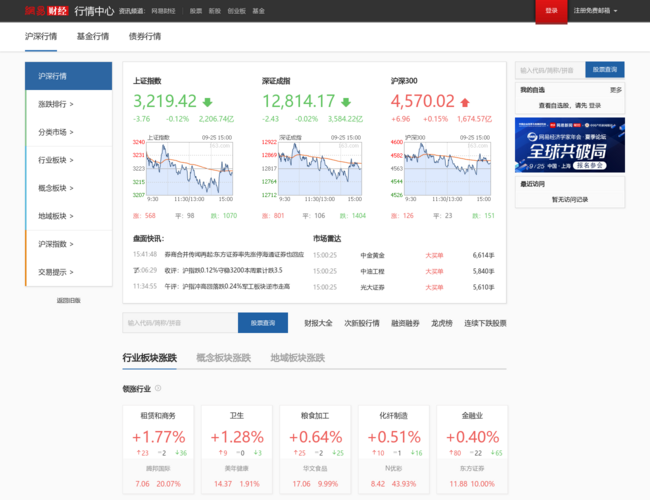Viewport: 650px width, 500px height.
Task: Open the 15:41:48 news headline
Action: [x=234, y=254]
